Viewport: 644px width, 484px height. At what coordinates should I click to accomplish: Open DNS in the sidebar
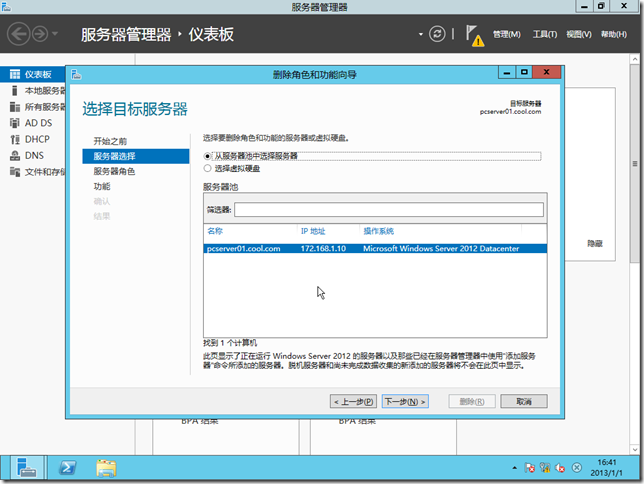point(33,155)
